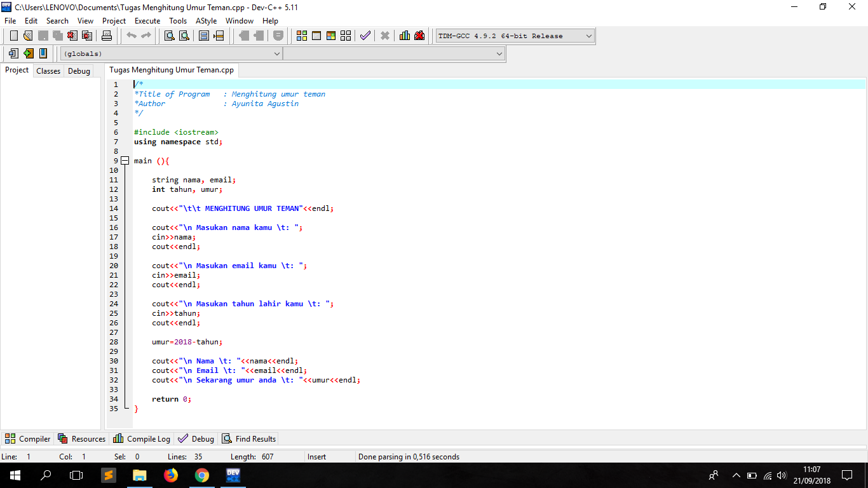Show the Find Results panel
868x488 pixels.
click(248, 438)
